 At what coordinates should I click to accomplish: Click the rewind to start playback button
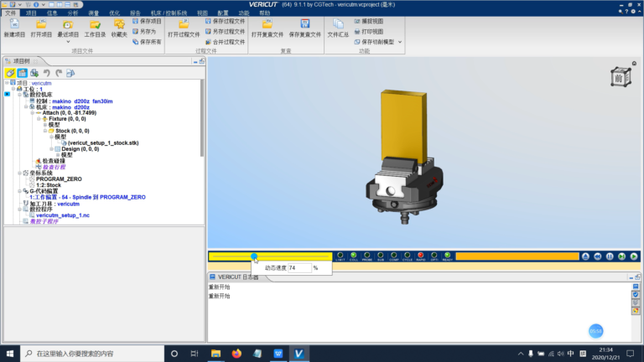pyautogui.click(x=598, y=256)
